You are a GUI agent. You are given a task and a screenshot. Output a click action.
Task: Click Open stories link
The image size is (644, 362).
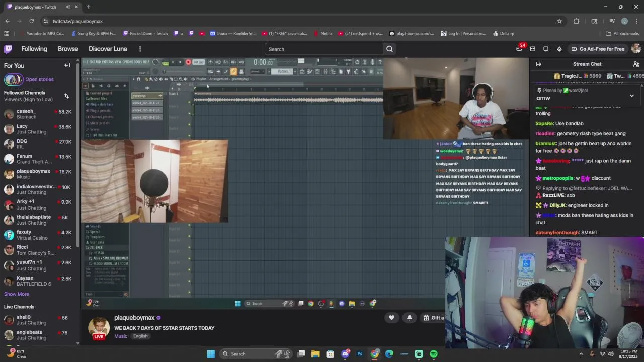pos(39,79)
